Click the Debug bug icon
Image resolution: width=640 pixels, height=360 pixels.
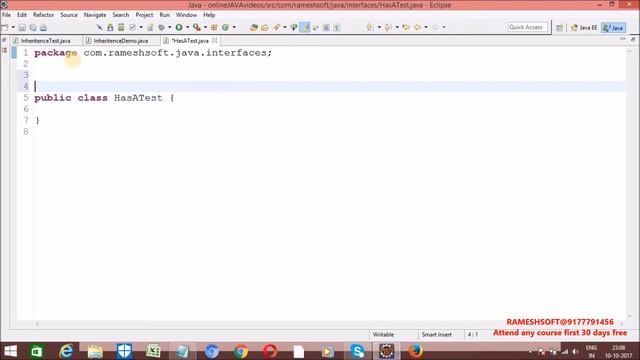coord(162,27)
